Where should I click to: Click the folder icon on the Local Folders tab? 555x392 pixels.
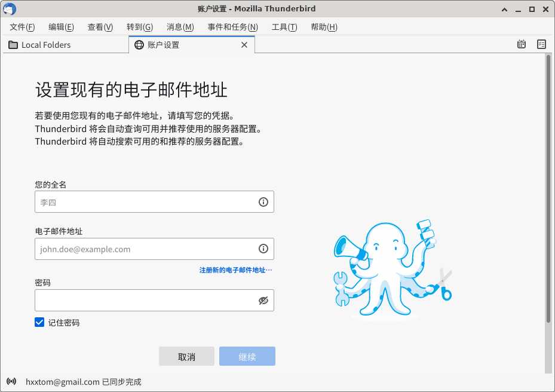pos(13,45)
